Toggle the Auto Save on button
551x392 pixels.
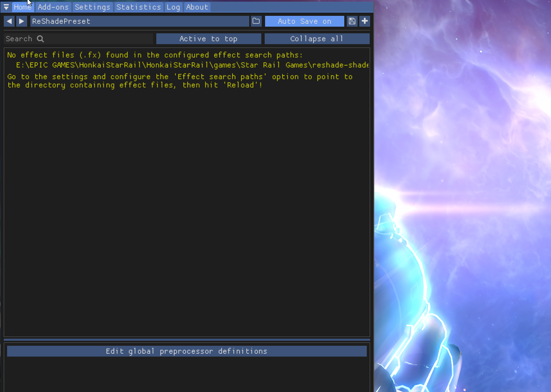pos(305,21)
